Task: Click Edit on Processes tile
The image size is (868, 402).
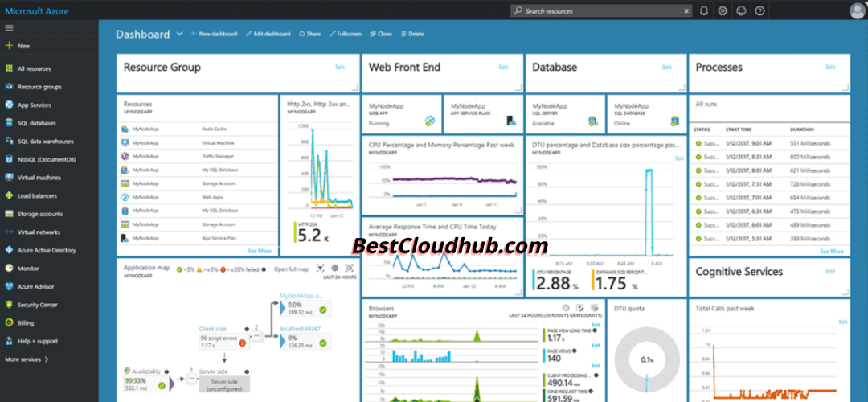Action: point(830,67)
